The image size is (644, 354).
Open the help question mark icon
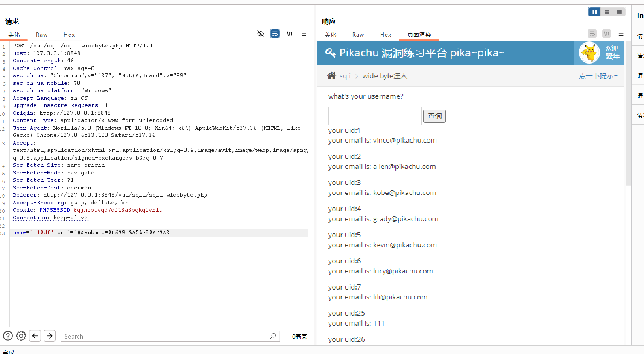tap(8, 336)
